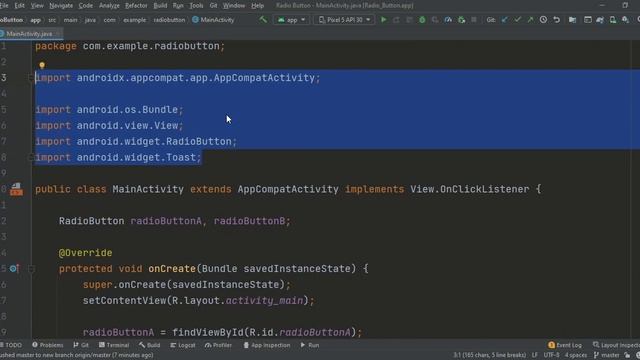Open the Analyze menu

[109, 6]
